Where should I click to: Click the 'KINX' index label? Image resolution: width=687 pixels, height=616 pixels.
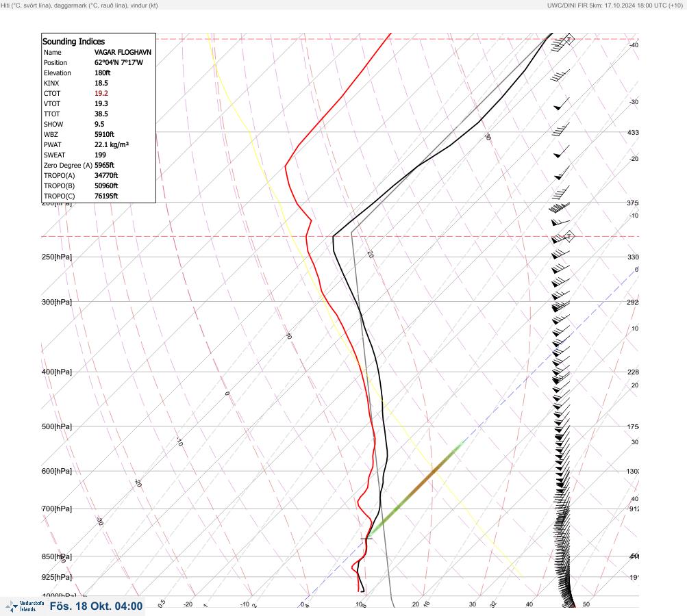point(51,84)
